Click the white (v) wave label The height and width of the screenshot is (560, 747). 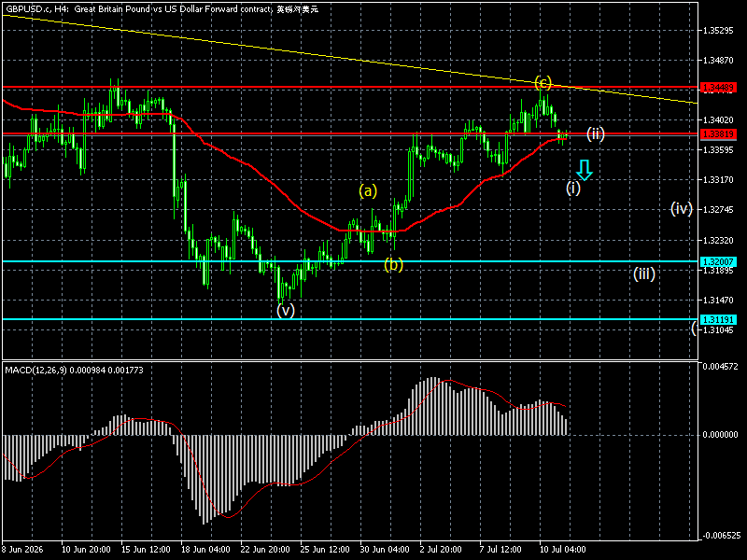(286, 311)
